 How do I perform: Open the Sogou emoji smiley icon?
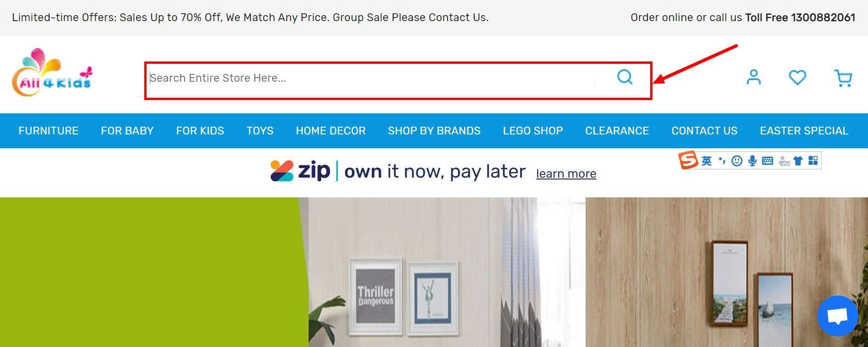[x=737, y=161]
